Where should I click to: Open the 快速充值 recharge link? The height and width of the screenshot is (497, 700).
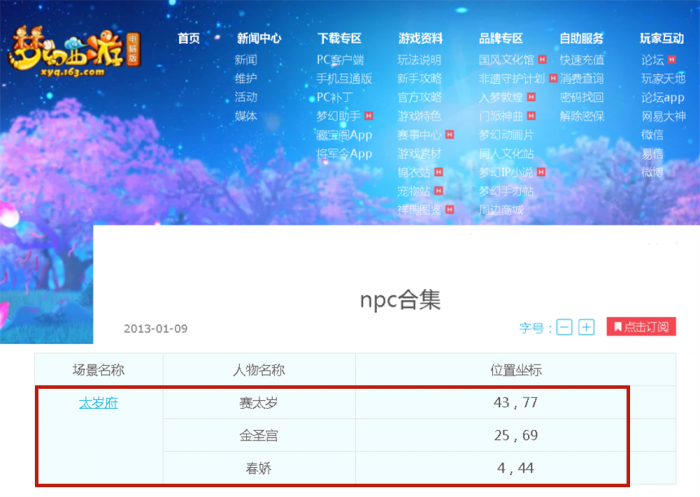(x=581, y=60)
